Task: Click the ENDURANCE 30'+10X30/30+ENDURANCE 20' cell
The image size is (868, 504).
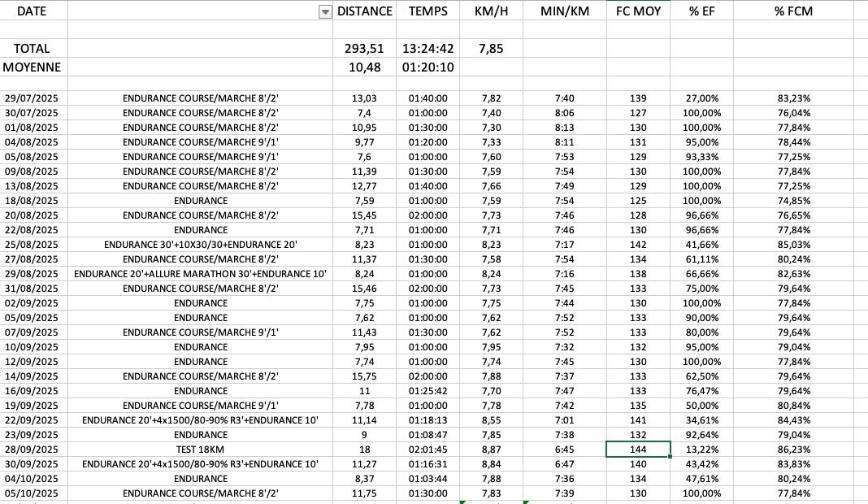Action: click(201, 245)
